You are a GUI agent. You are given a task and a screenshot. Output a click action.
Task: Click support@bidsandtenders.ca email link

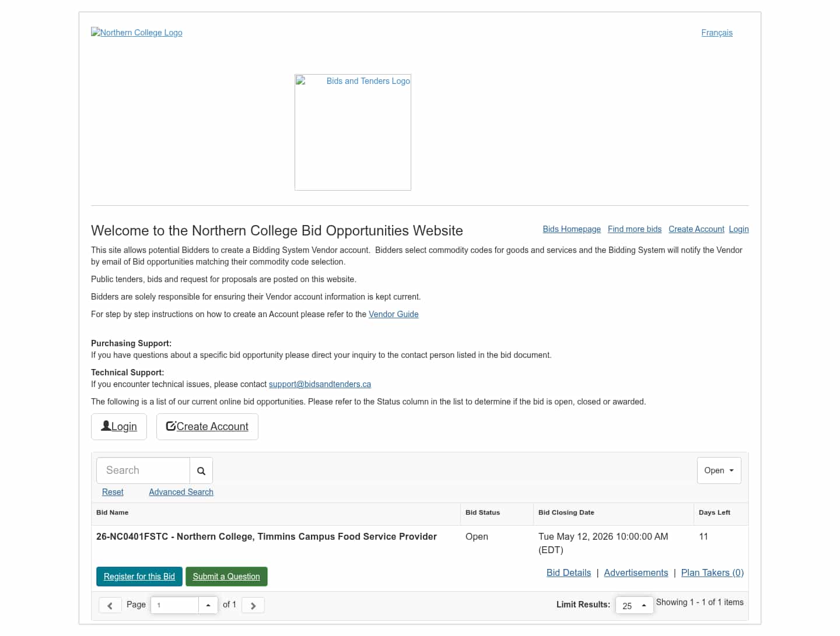320,384
